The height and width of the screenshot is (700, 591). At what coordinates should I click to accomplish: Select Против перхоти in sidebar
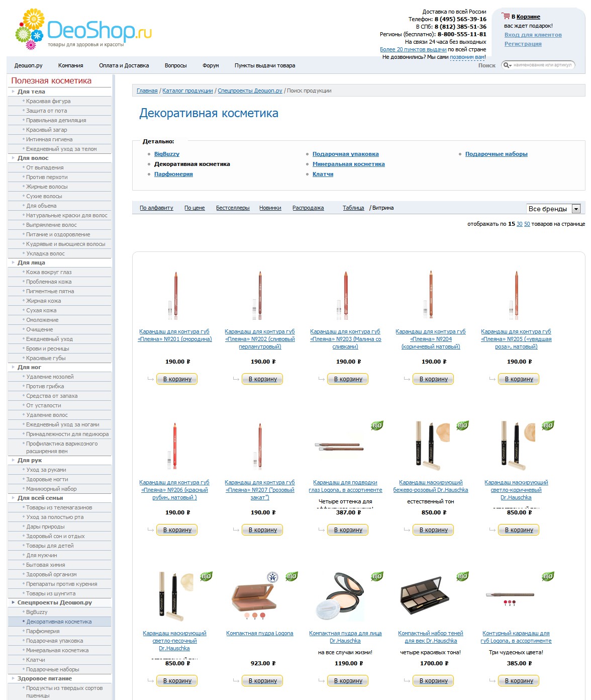[x=47, y=177]
